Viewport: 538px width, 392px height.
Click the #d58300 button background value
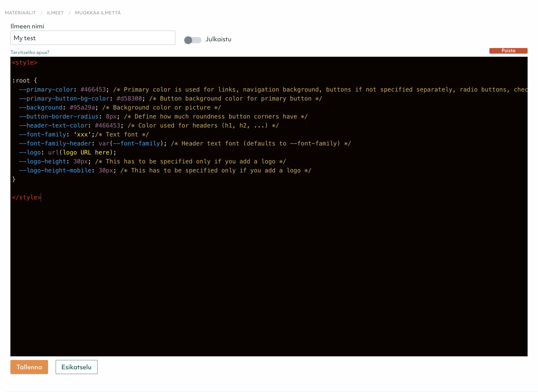tap(129, 99)
